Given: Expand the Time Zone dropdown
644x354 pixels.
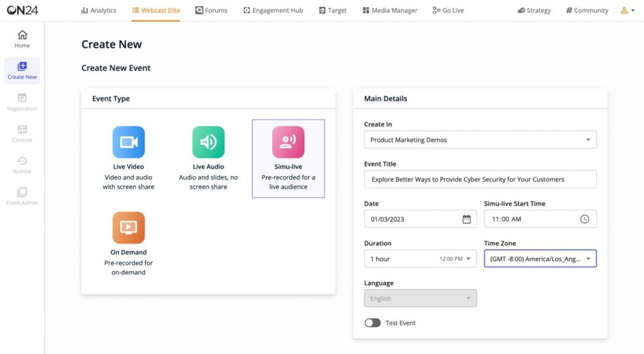Looking at the screenshot, I should 540,258.
